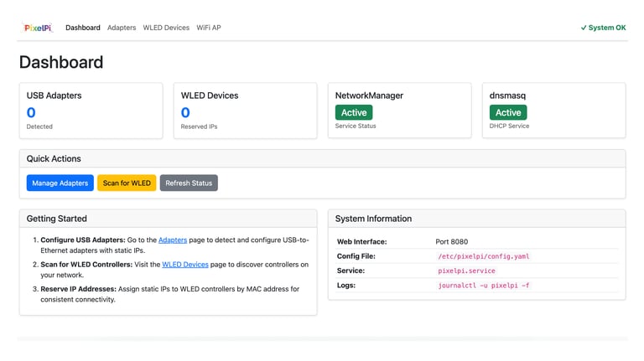Viewport: 644px width, 361px height.
Task: Click the pixelpi.service code text
Action: coord(466,271)
